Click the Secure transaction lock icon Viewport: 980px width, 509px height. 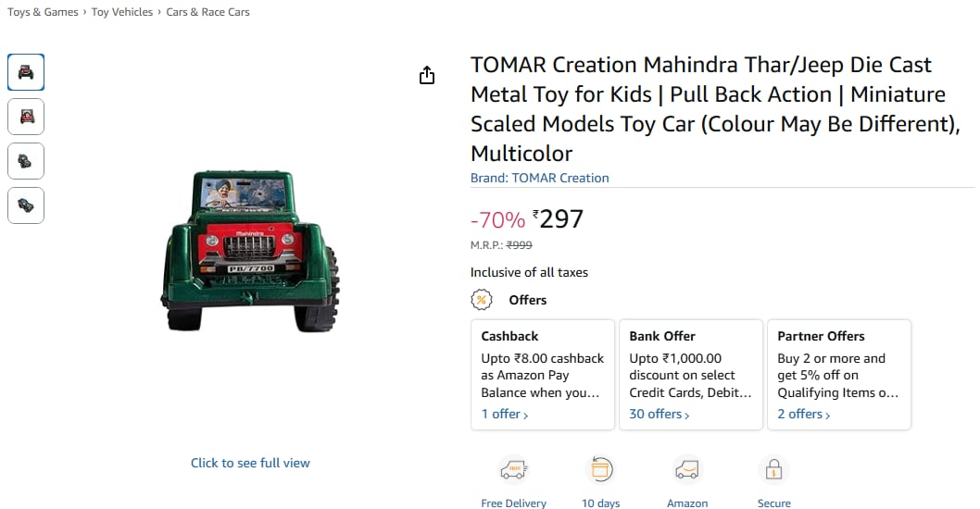coord(773,470)
